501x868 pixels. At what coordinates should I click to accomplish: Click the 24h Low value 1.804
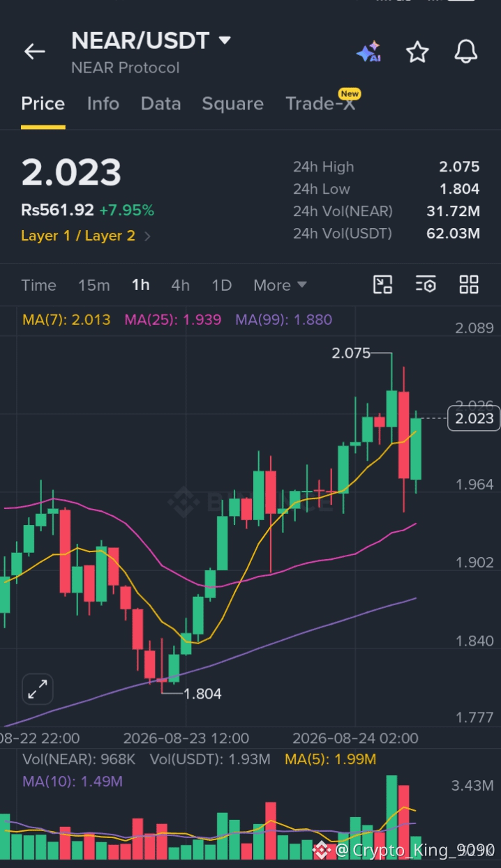[459, 189]
